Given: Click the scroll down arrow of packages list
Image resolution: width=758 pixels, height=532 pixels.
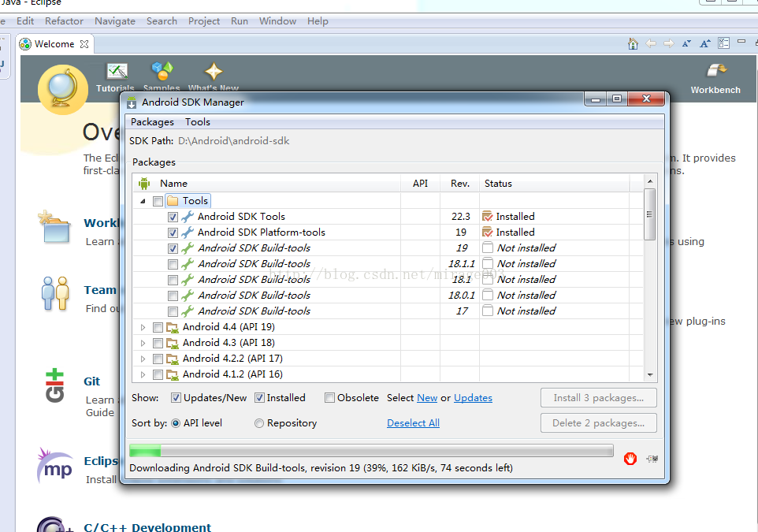Looking at the screenshot, I should tap(650, 375).
